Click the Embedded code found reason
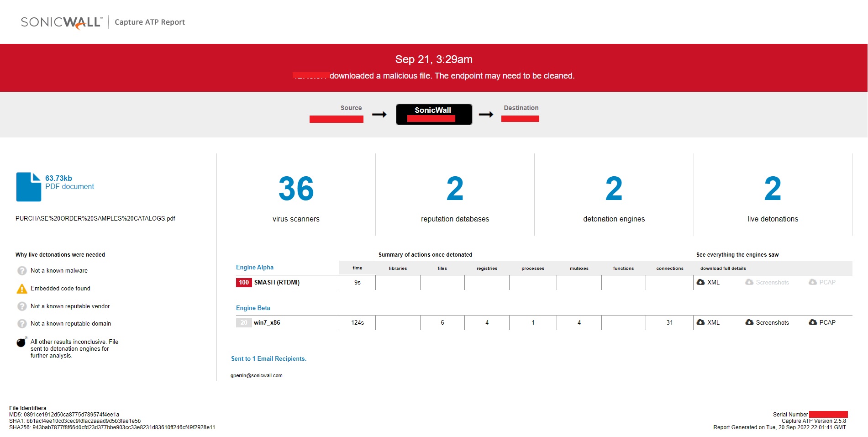 point(60,289)
